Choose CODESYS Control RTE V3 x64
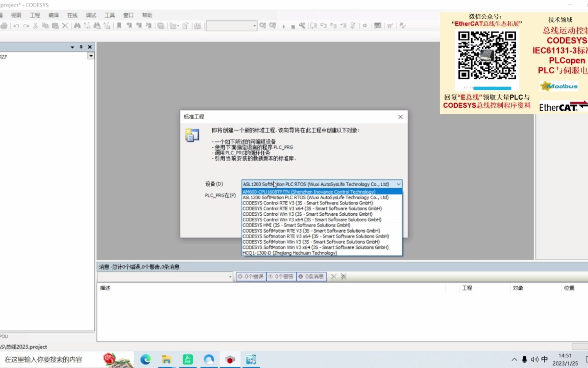Image resolution: width=588 pixels, height=368 pixels. coord(322,209)
